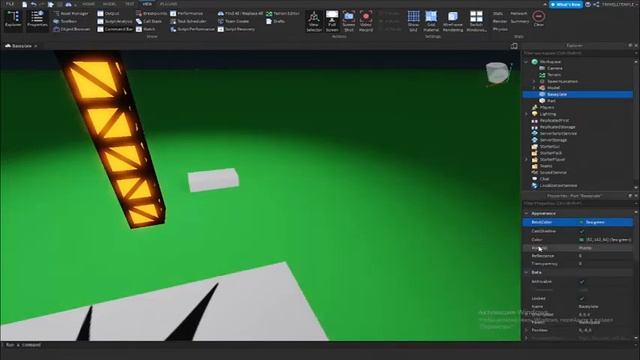
Task: Switch to the PLUGINS ribbon tab
Action: (x=169, y=4)
